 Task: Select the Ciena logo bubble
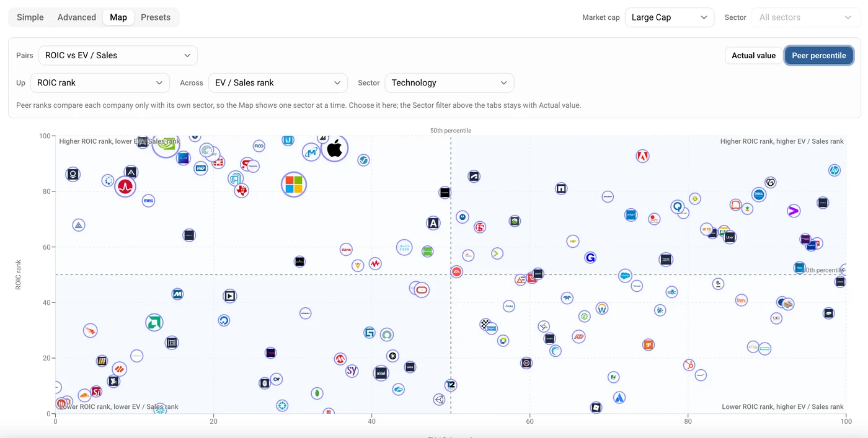click(x=346, y=250)
